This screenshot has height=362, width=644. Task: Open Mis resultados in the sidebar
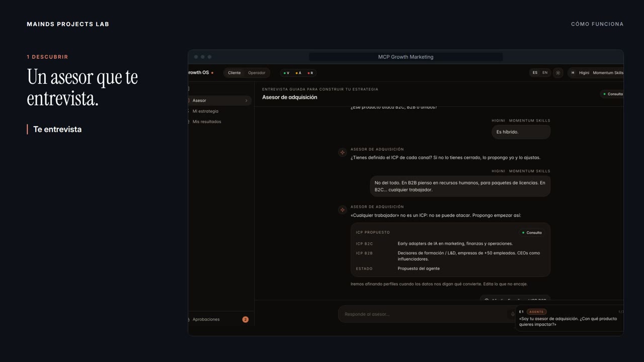207,122
